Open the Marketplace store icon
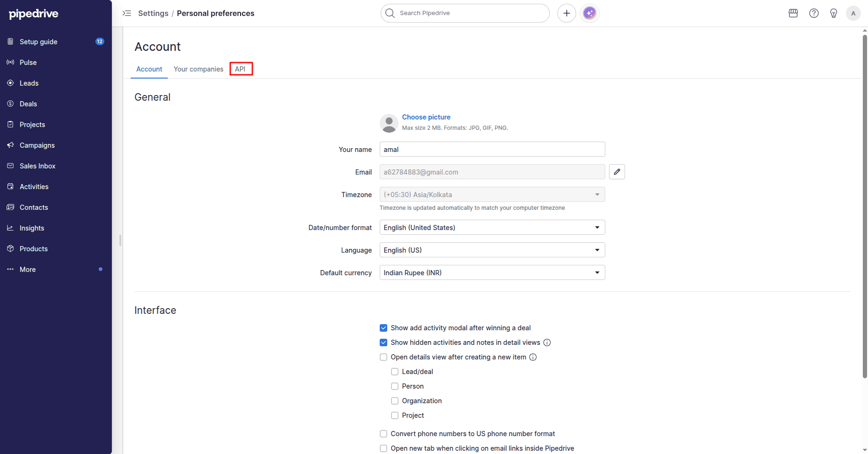 pos(793,13)
